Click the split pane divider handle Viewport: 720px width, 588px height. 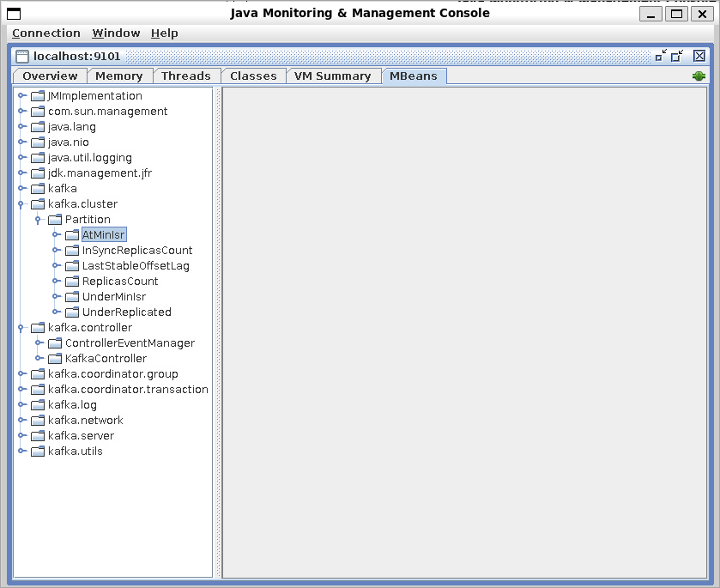pos(218,331)
